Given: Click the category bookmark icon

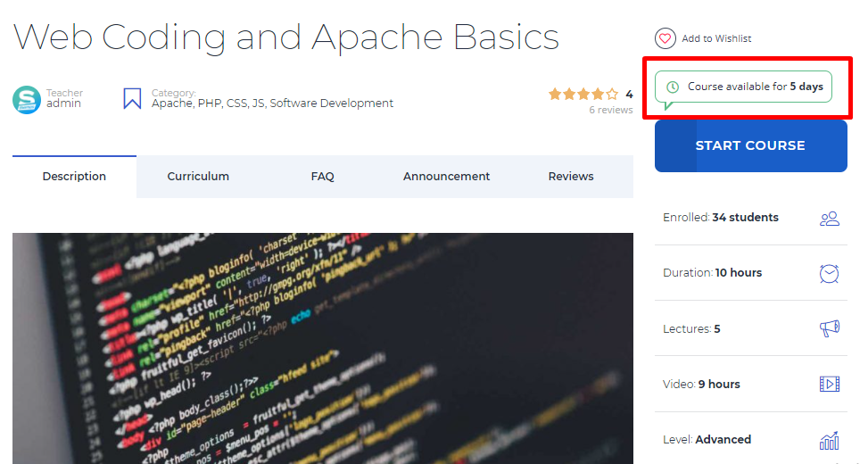Looking at the screenshot, I should pyautogui.click(x=132, y=98).
